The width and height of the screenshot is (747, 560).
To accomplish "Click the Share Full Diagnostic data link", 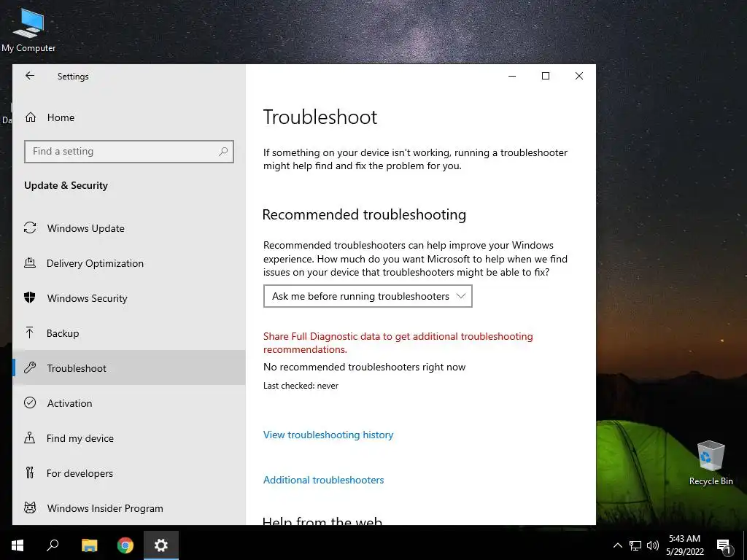I will point(398,343).
